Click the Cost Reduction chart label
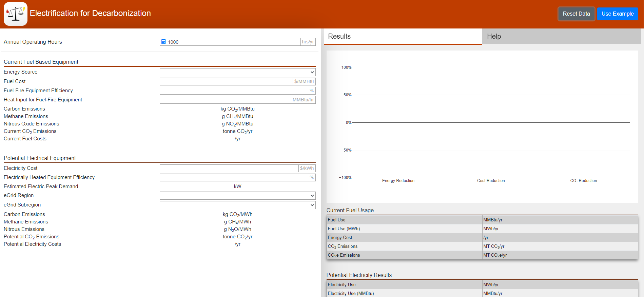This screenshot has height=297, width=644. coord(491,181)
